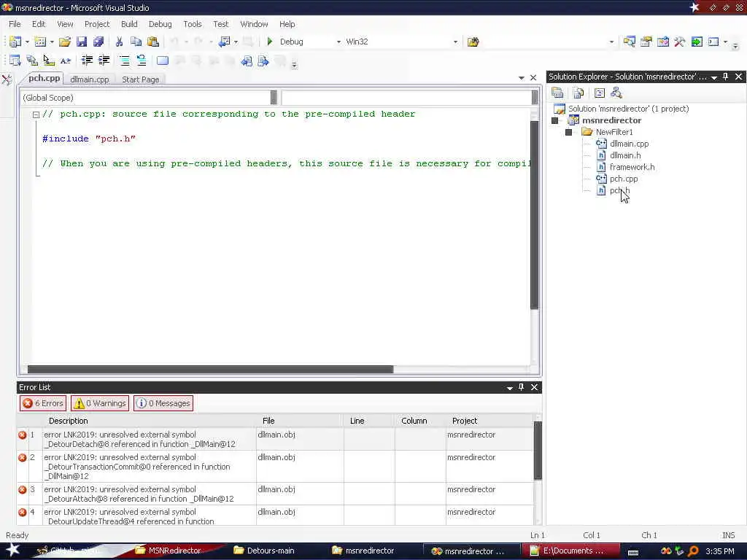Open the Add New Item dropdown arrow
Viewport: 747px width, 560px height.
pyautogui.click(x=52, y=42)
